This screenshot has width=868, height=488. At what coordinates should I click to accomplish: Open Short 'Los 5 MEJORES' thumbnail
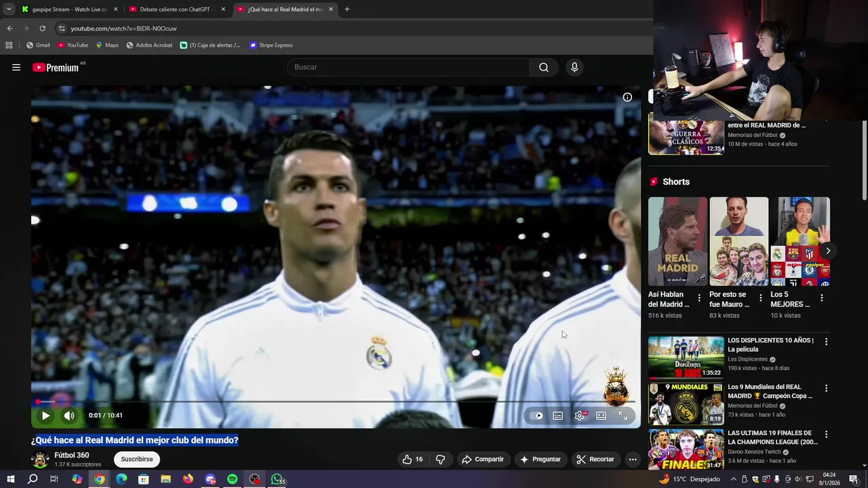pos(800,241)
